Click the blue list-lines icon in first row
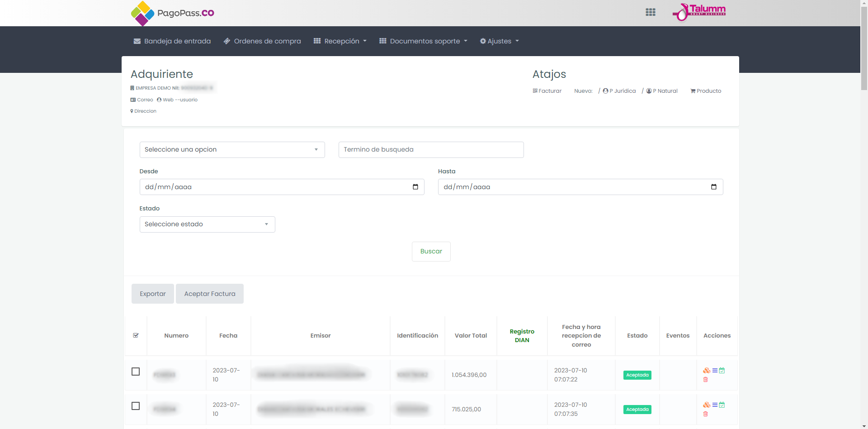 pyautogui.click(x=715, y=371)
